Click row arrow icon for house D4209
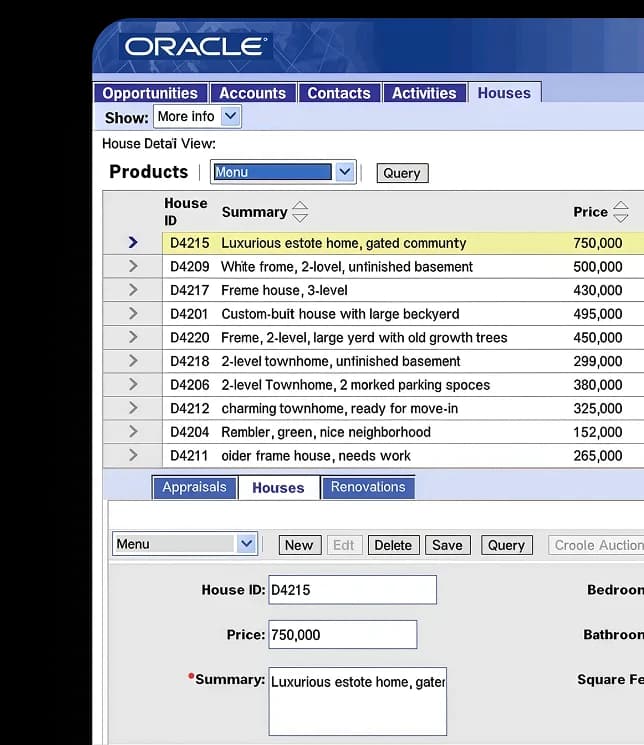 [x=133, y=266]
